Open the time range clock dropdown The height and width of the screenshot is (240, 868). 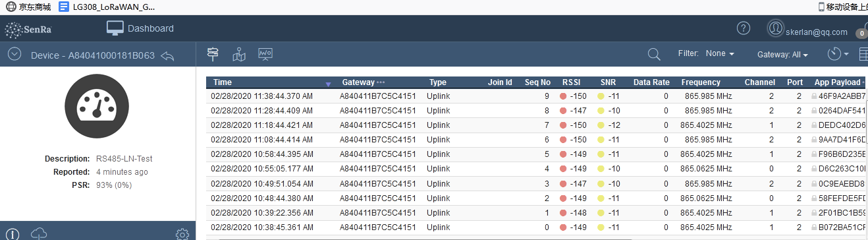pos(838,54)
